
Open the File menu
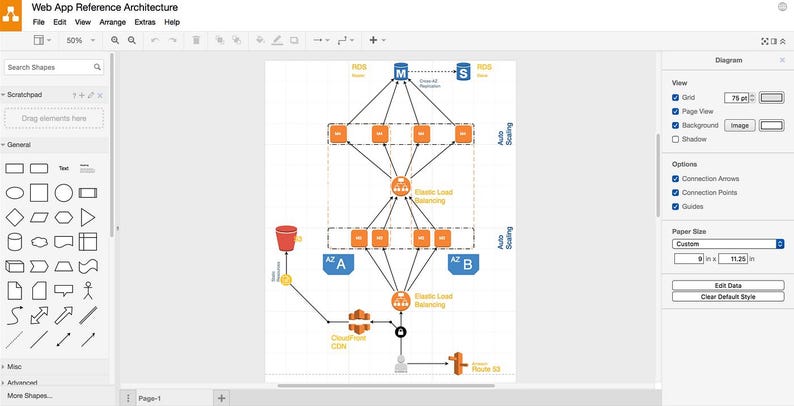[x=38, y=22]
